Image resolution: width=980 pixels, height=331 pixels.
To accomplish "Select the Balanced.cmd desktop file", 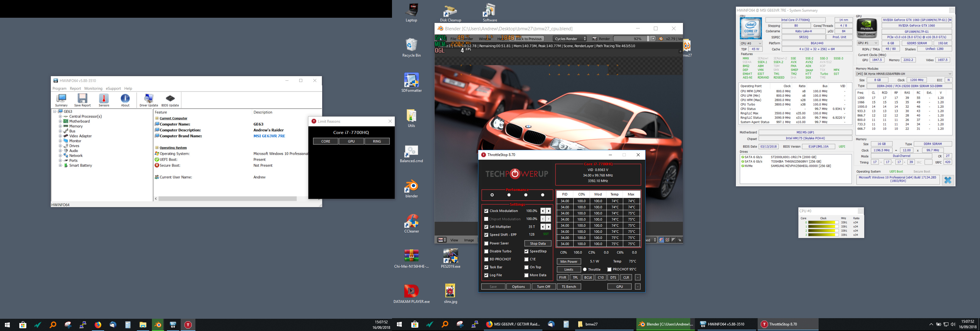I will (412, 153).
